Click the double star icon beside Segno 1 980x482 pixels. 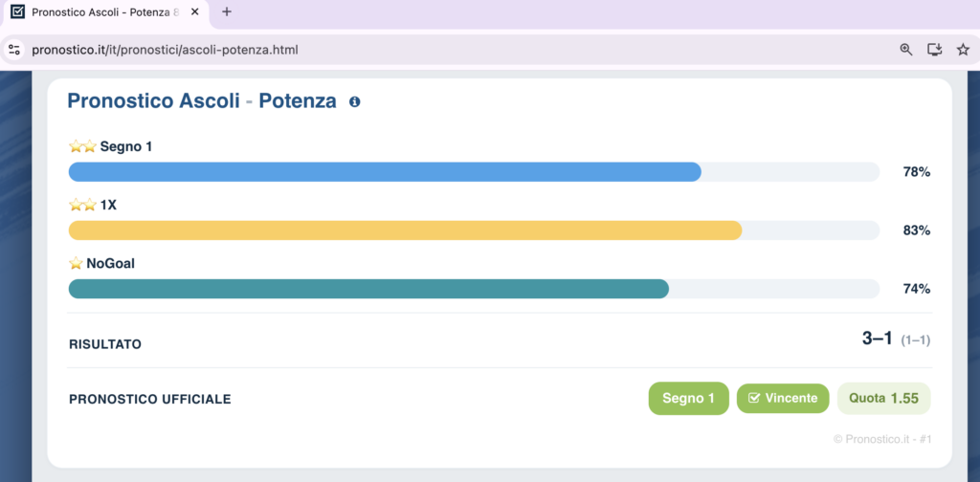point(83,146)
